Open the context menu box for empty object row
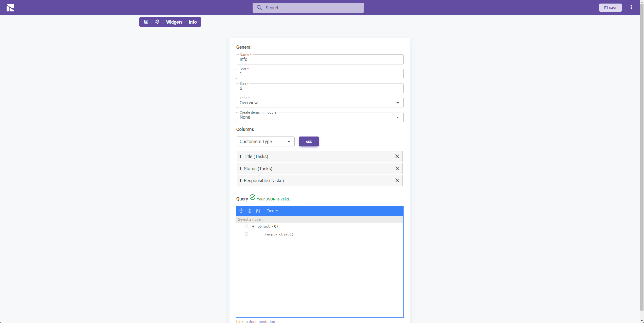 [247, 234]
